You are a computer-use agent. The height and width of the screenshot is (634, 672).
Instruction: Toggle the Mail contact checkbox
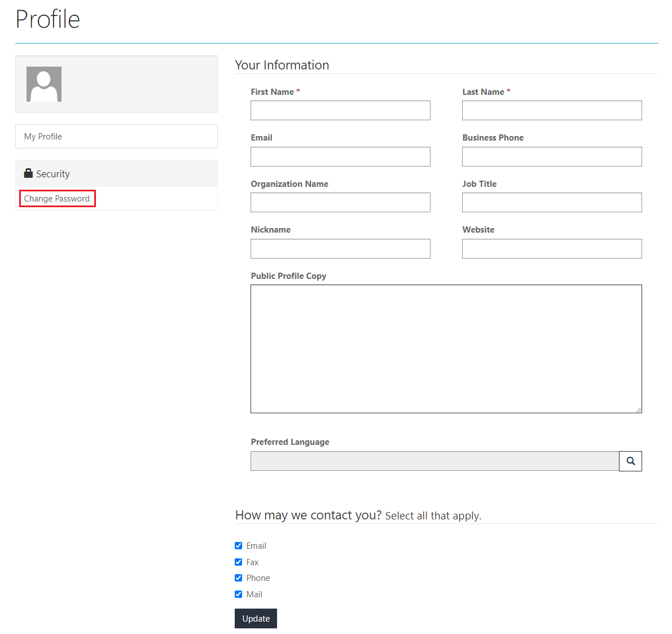[238, 594]
